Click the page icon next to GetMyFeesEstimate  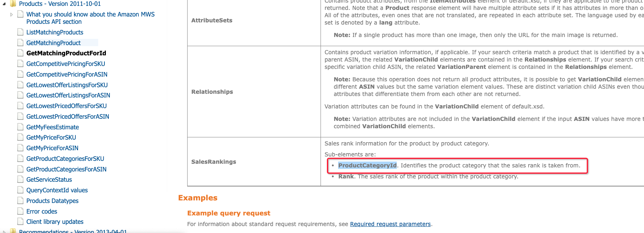pos(20,127)
